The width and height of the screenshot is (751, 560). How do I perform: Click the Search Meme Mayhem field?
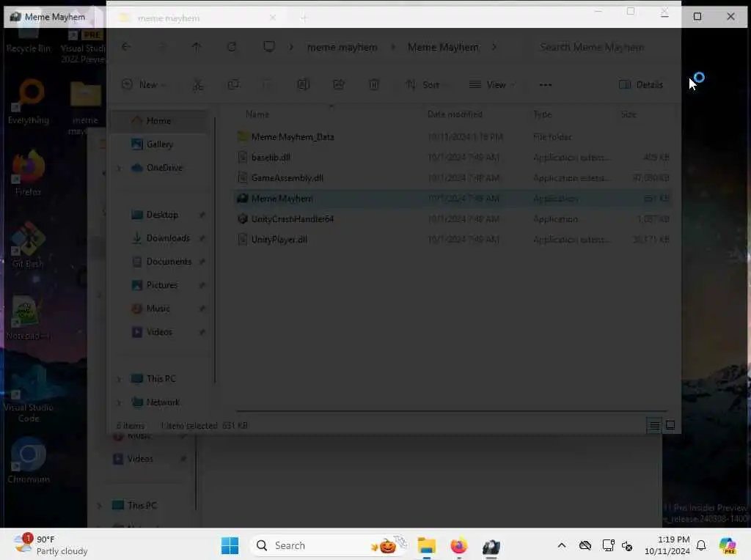[601, 47]
